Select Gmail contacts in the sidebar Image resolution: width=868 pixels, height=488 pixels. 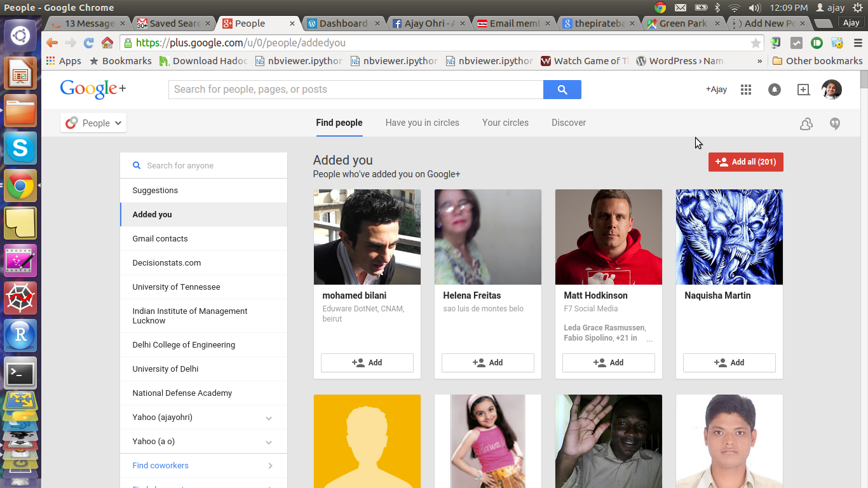tap(160, 239)
